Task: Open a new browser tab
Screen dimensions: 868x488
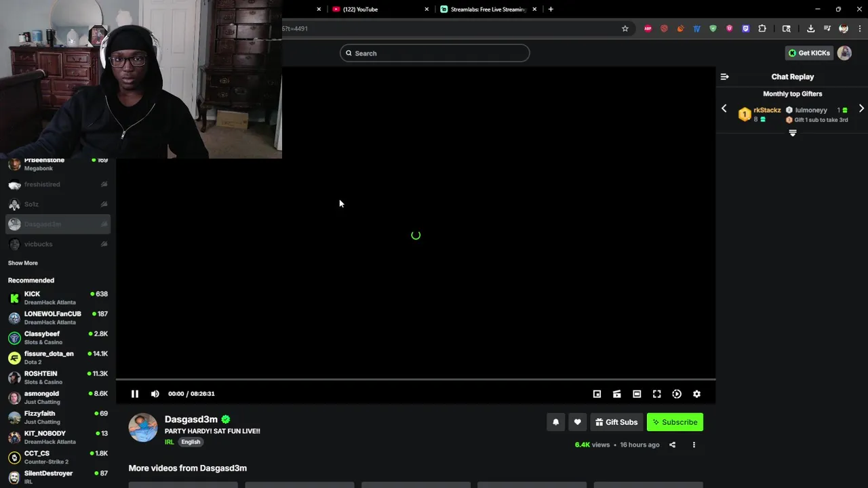Action: 551,9
